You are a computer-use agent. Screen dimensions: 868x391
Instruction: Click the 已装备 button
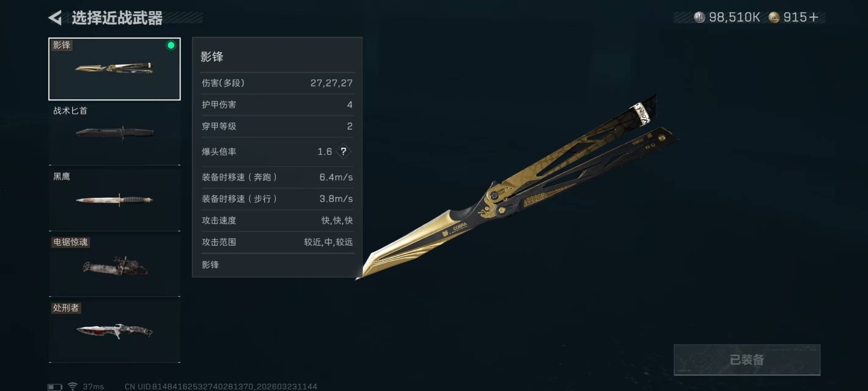[x=747, y=360]
